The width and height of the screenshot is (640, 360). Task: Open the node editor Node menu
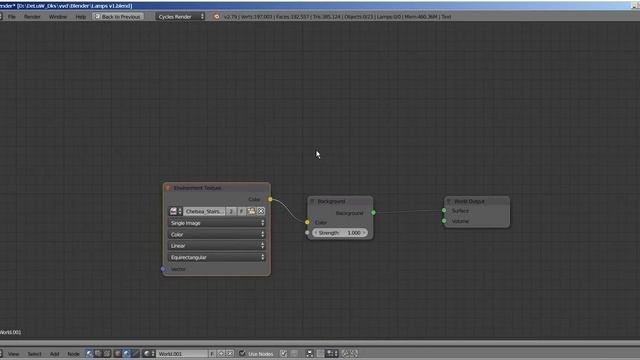[x=73, y=354]
